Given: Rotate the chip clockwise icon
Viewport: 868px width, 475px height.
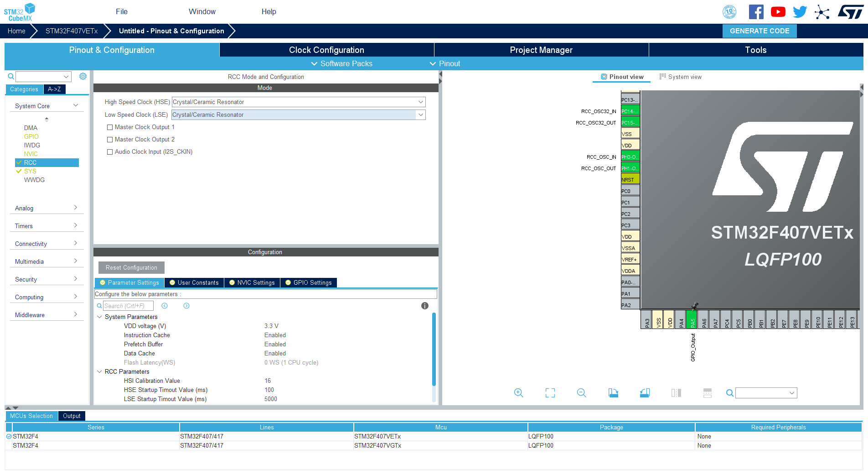Looking at the screenshot, I should click(613, 393).
